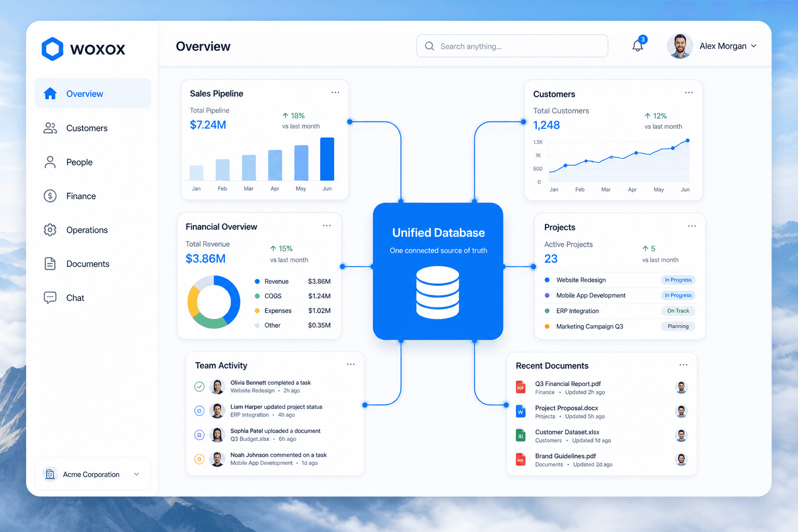Go to Documents in the sidebar
Screen dimensions: 798x532
click(93, 264)
